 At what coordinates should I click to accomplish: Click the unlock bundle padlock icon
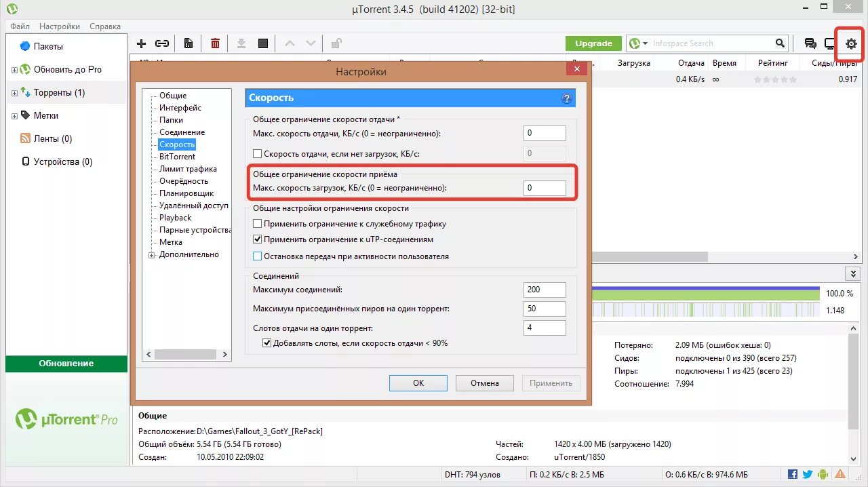point(336,43)
